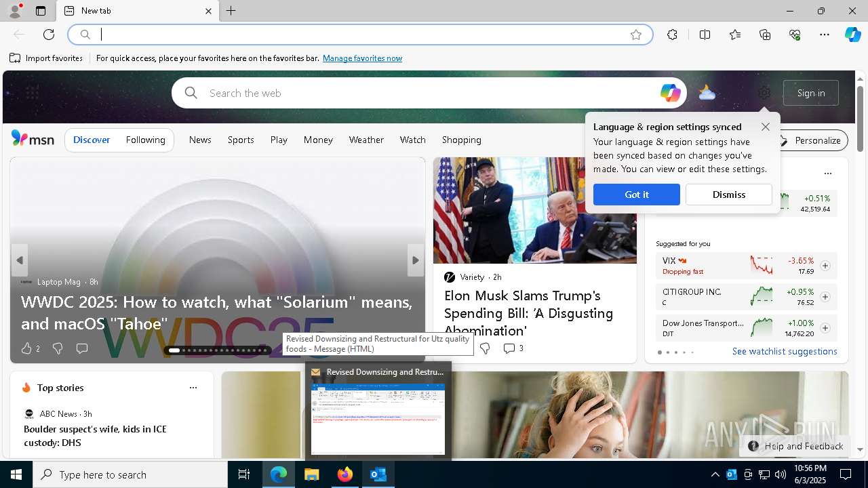
Task: Open Task View on taskbar
Action: tap(244, 474)
